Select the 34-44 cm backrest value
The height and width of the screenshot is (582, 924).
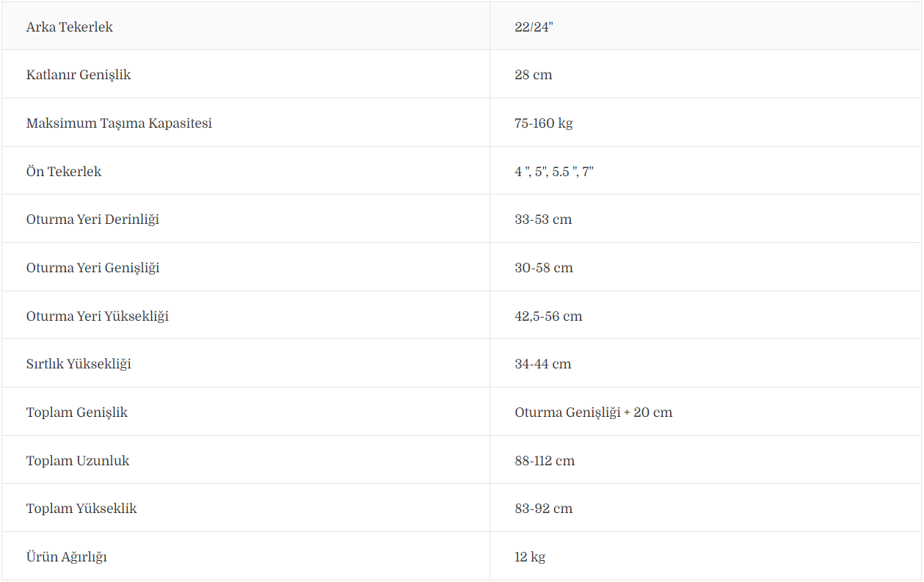(543, 364)
